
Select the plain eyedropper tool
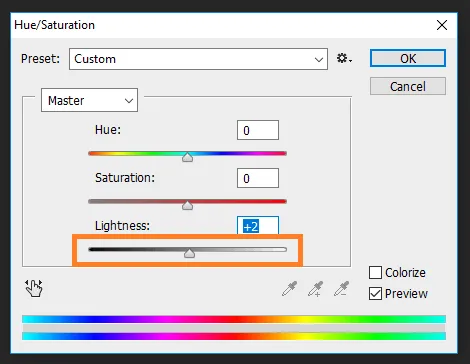click(x=289, y=289)
